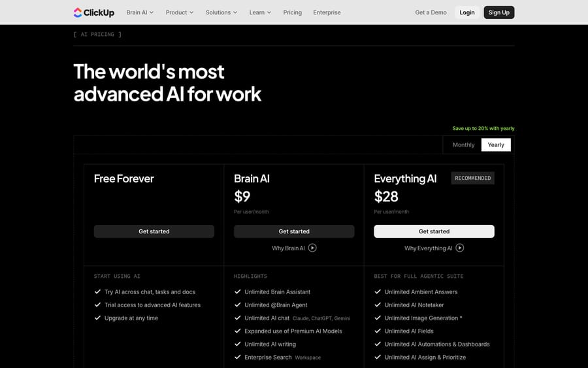The height and width of the screenshot is (368, 588).
Task: Click the Login button
Action: coord(467,12)
